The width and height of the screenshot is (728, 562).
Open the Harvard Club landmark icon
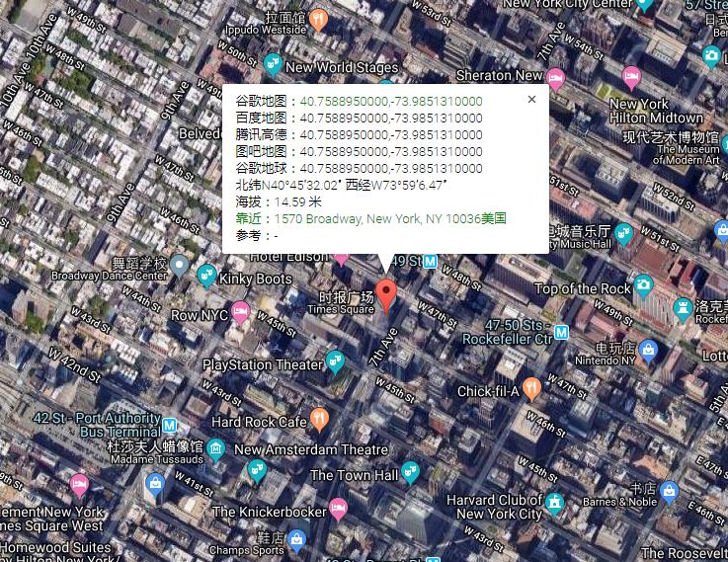click(554, 504)
